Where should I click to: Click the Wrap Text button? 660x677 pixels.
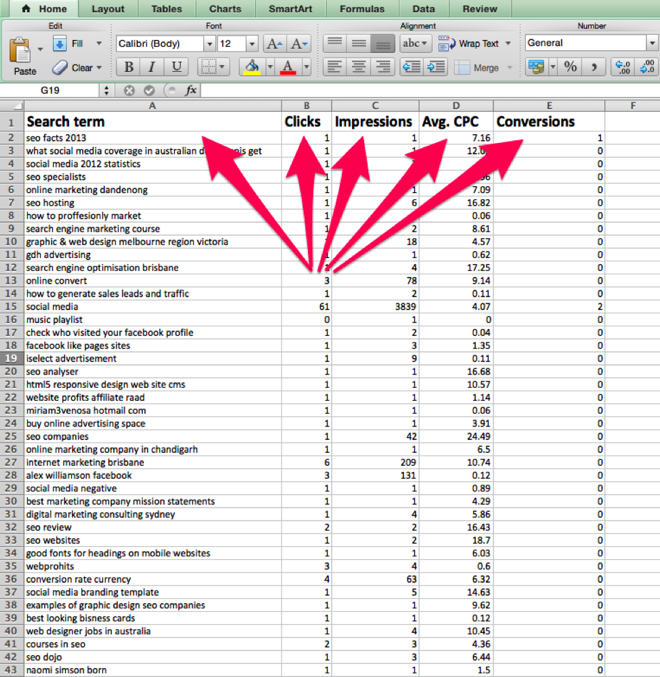click(469, 44)
